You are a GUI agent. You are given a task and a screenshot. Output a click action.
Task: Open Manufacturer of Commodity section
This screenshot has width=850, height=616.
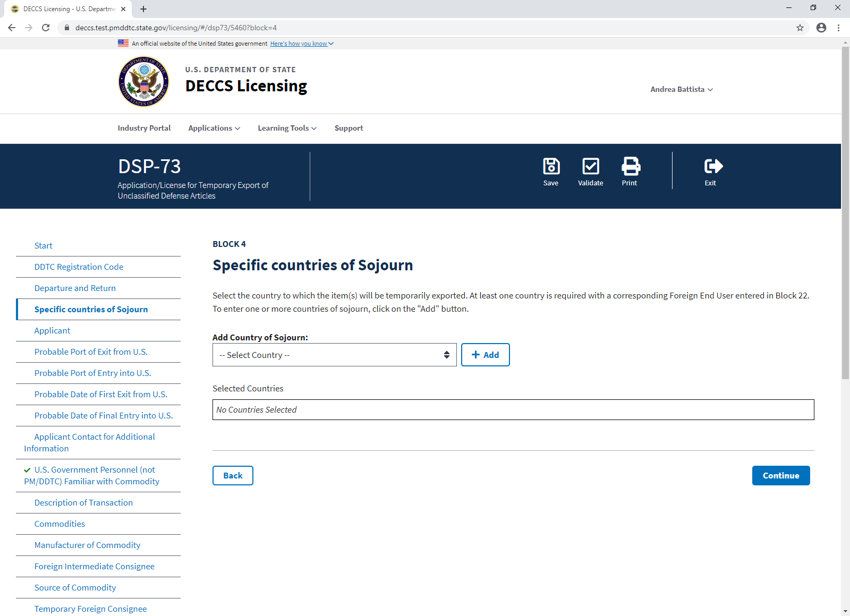[x=87, y=545]
